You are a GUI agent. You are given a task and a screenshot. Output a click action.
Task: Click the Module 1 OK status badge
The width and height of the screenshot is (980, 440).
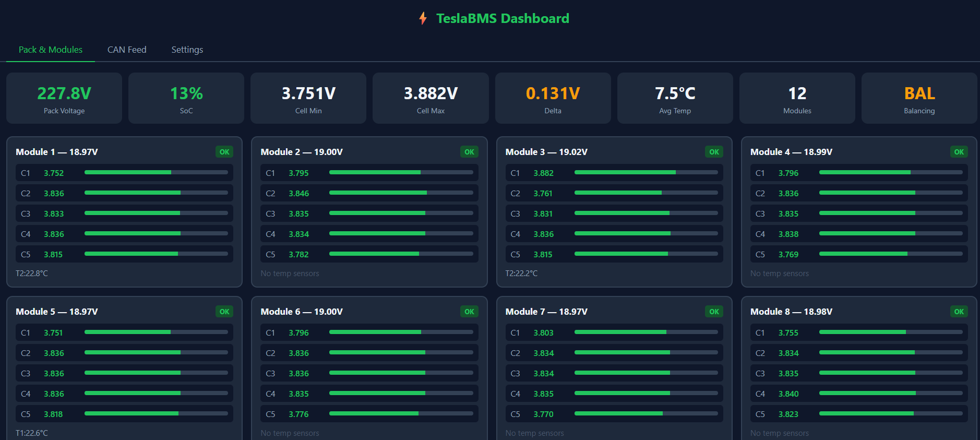click(x=224, y=152)
